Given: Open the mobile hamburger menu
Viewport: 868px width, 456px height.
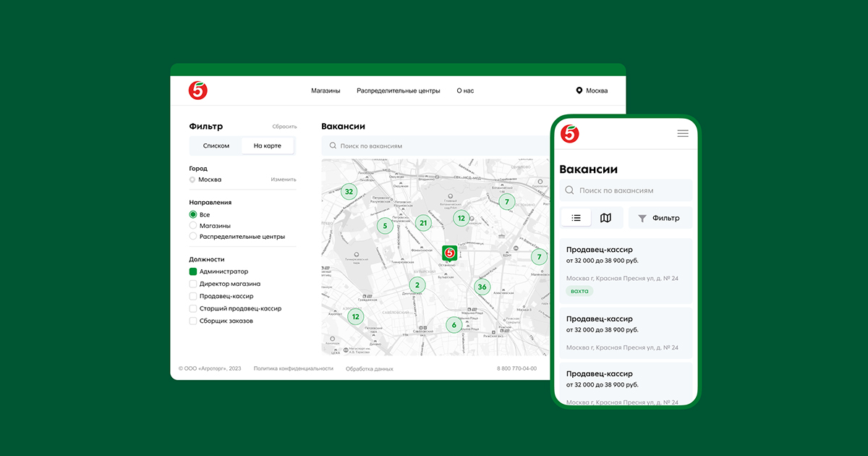Looking at the screenshot, I should point(683,133).
